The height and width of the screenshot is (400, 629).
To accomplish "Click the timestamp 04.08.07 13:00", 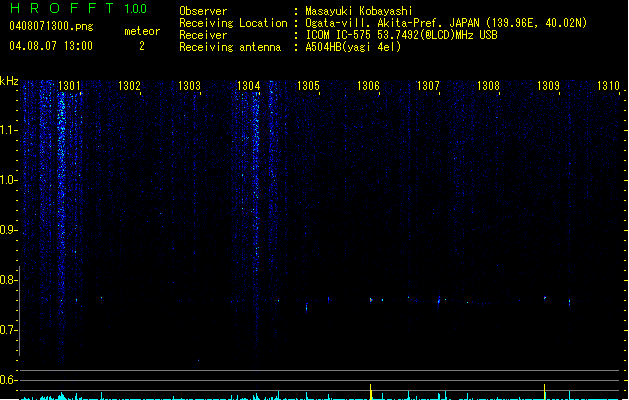I will pos(51,46).
